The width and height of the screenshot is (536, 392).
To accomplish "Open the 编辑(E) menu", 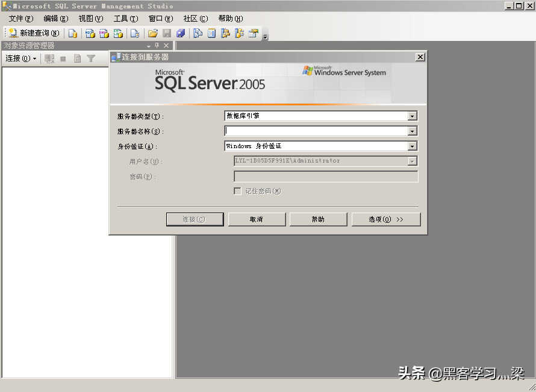I will [x=56, y=19].
